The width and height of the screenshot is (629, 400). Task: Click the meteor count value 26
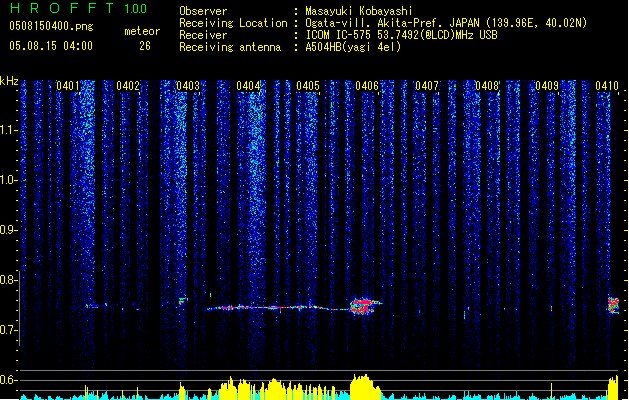pyautogui.click(x=145, y=46)
